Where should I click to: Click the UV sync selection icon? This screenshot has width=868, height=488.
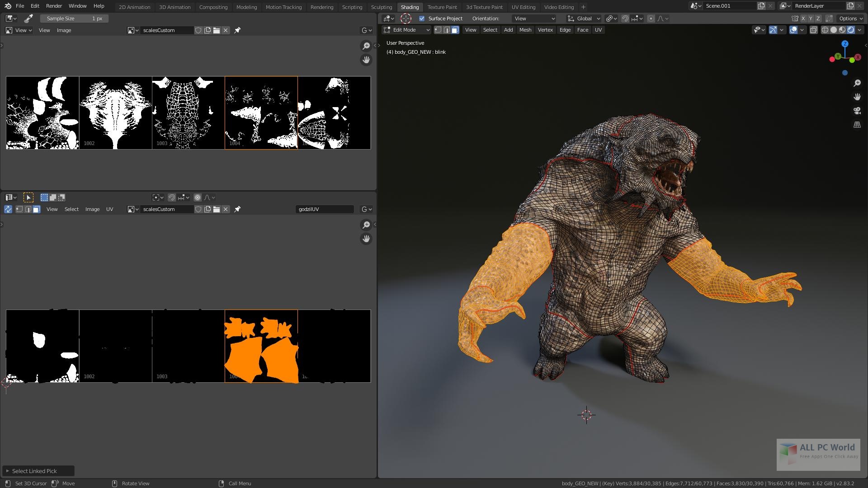coord(8,209)
